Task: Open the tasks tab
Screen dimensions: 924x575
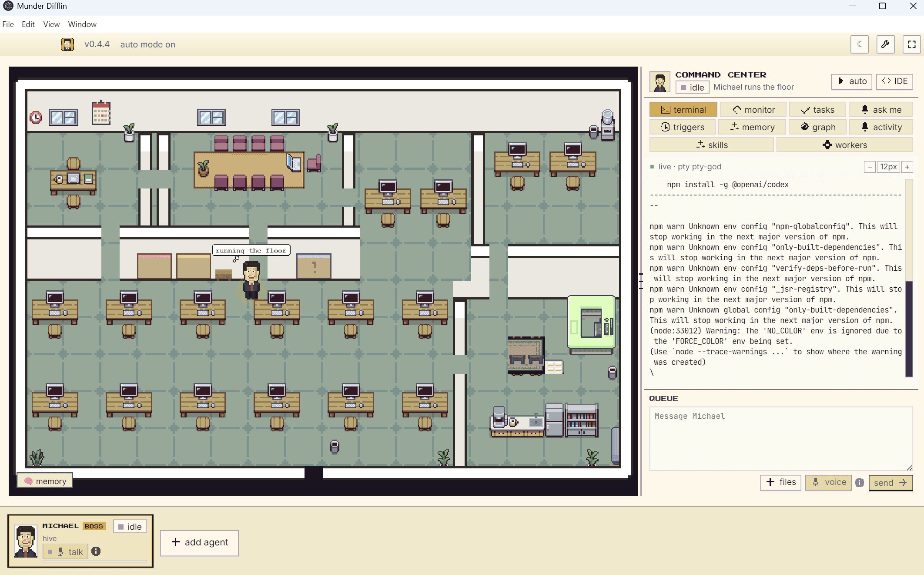Action: pos(817,110)
